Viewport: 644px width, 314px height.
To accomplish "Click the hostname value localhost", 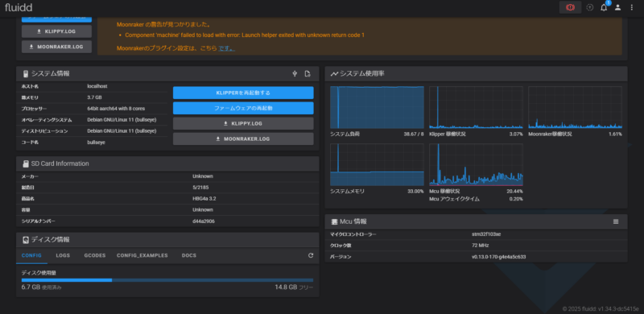I will tap(97, 86).
